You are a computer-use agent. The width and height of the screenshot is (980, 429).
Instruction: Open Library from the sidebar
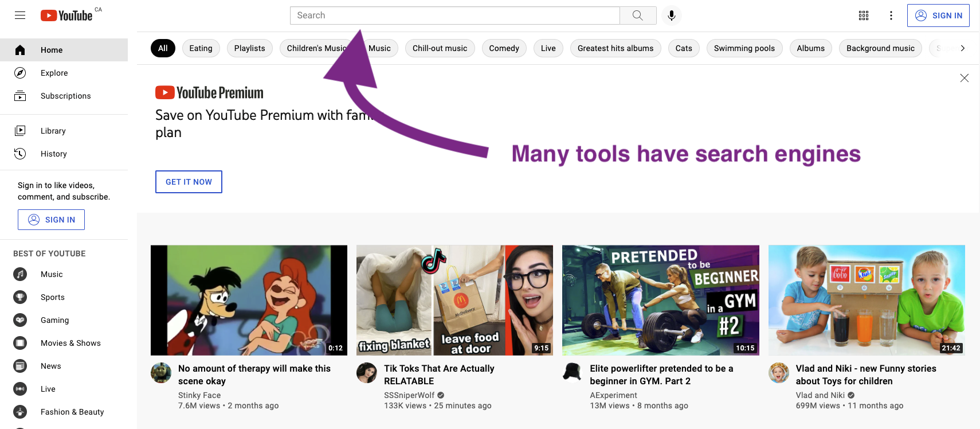pyautogui.click(x=64, y=131)
